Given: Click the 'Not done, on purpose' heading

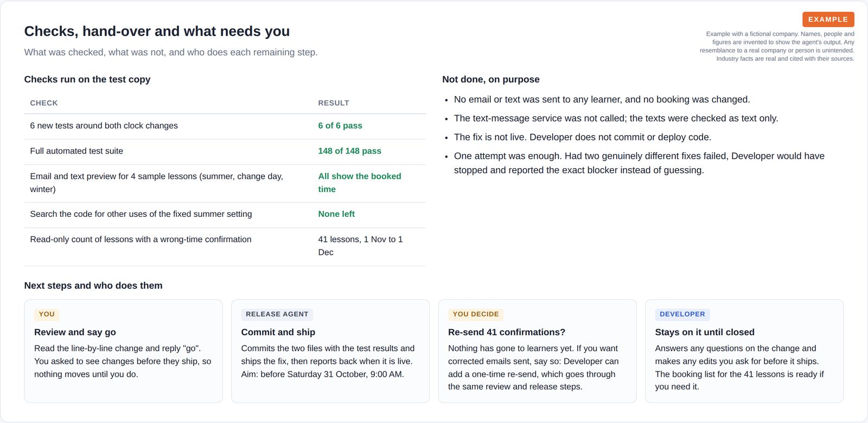Looking at the screenshot, I should 491,79.
